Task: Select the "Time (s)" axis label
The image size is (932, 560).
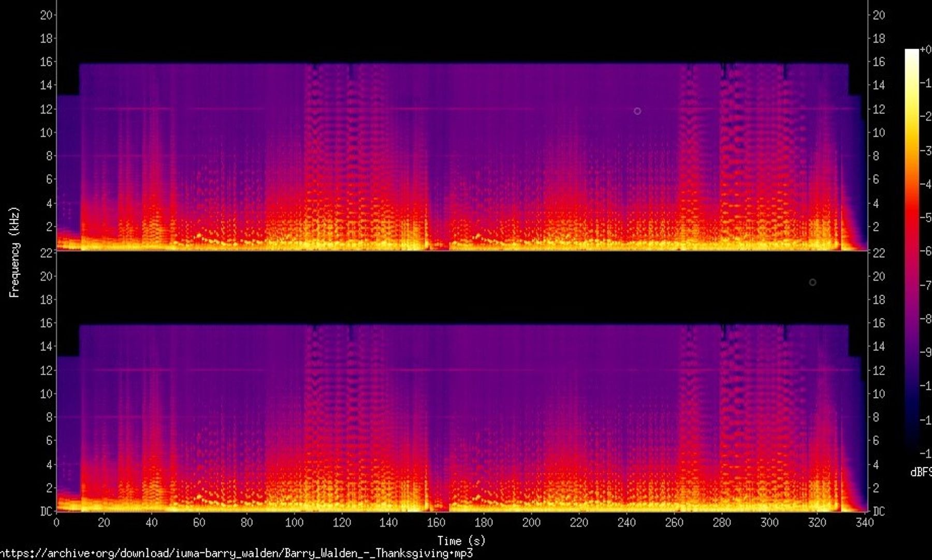Action: click(x=461, y=541)
